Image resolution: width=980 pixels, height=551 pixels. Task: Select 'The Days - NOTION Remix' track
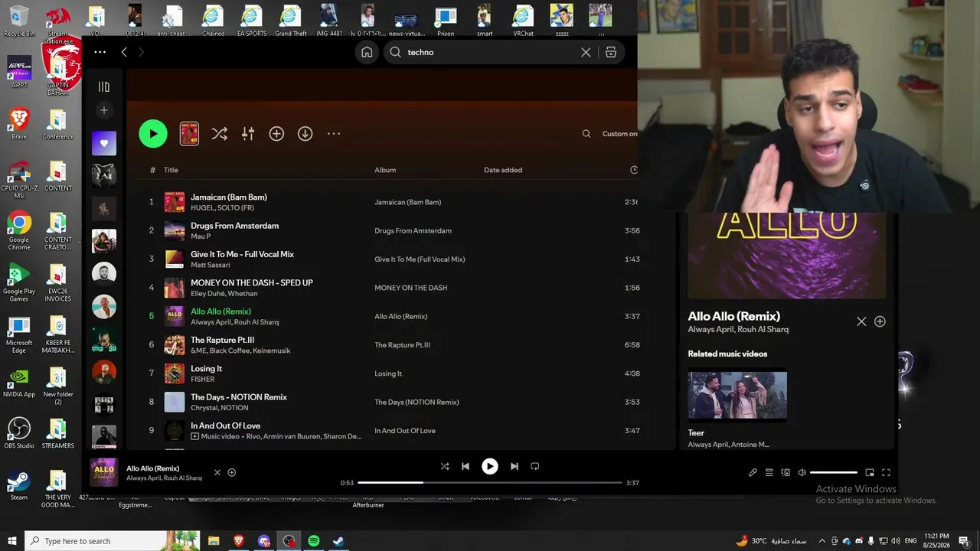(x=239, y=397)
